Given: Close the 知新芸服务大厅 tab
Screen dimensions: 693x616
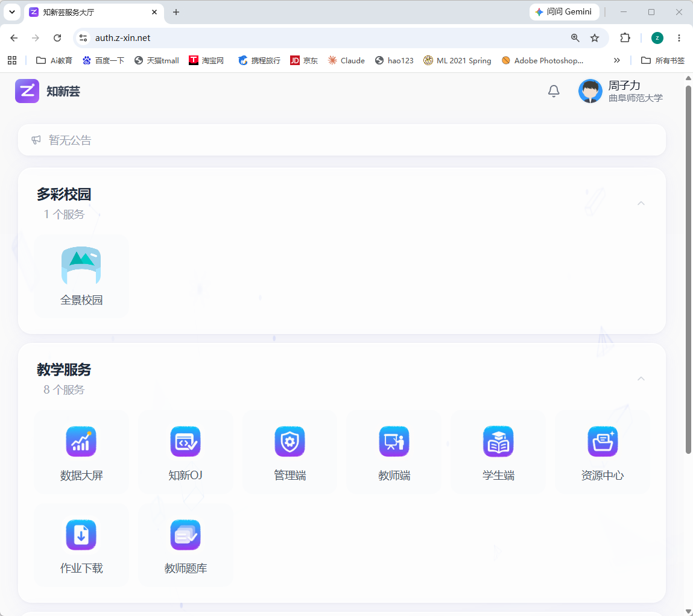Looking at the screenshot, I should pyautogui.click(x=154, y=13).
